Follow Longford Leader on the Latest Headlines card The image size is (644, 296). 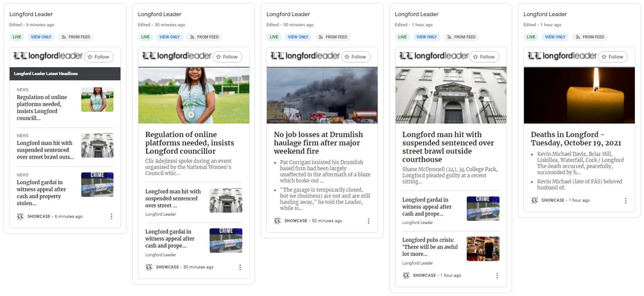(x=99, y=57)
